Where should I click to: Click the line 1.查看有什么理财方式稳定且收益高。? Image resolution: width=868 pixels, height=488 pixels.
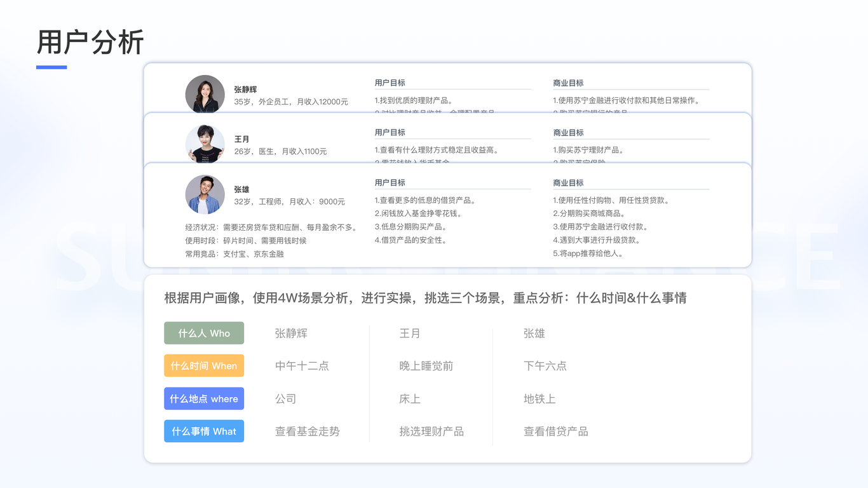coord(437,150)
